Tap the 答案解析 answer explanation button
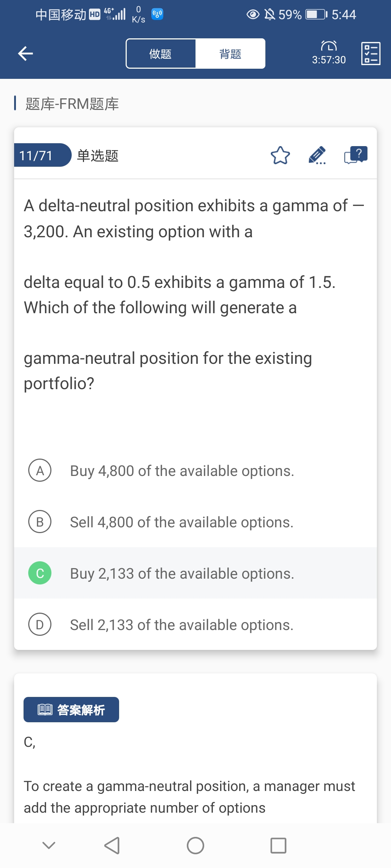 pyautogui.click(x=71, y=710)
